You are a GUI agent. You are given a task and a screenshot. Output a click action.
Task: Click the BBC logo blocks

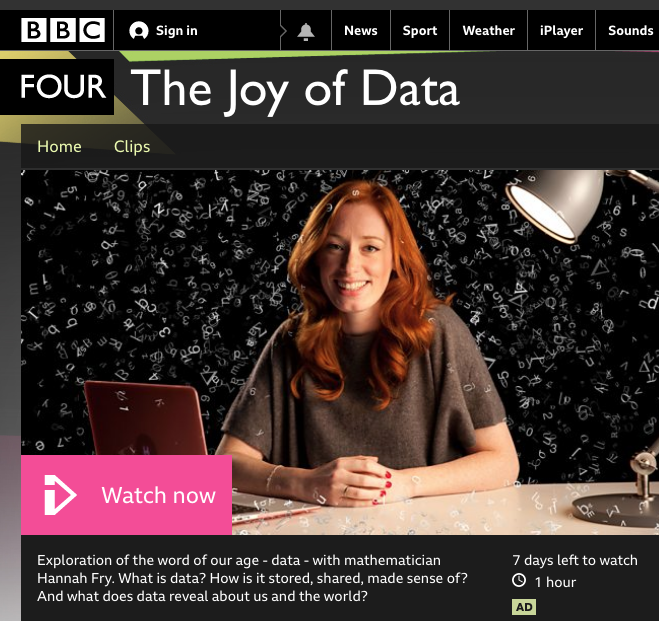(x=63, y=30)
